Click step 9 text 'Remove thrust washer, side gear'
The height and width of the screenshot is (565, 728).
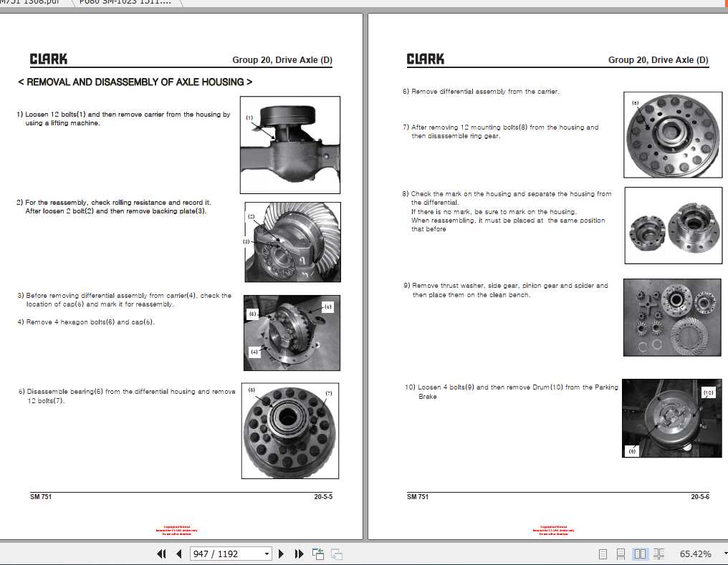point(506,290)
